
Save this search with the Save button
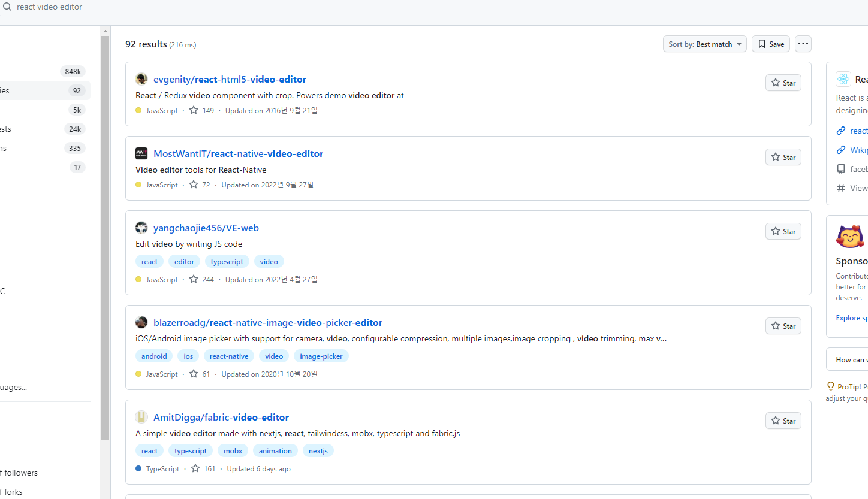771,44
